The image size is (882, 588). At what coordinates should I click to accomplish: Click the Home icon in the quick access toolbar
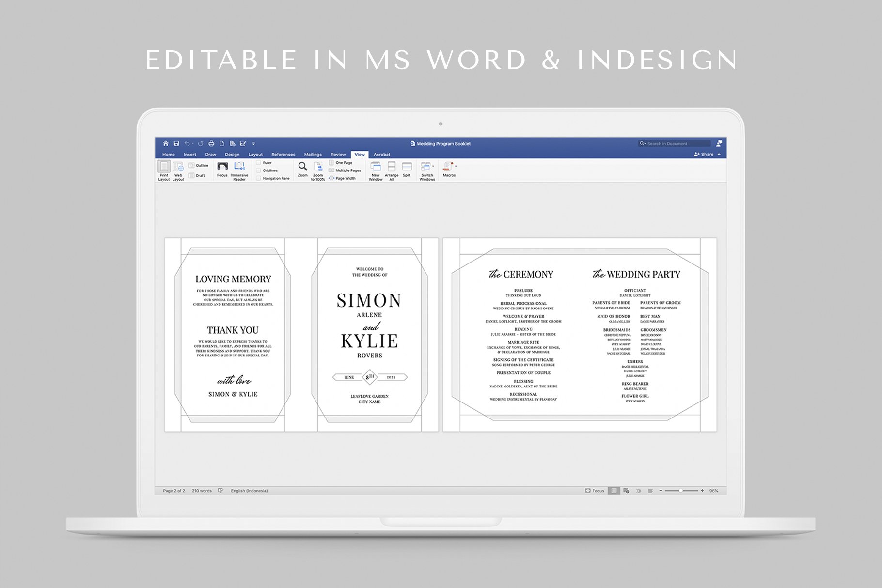(x=166, y=143)
